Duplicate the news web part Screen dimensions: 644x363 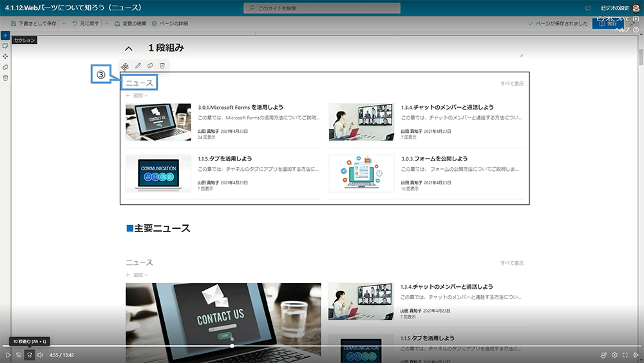point(150,66)
